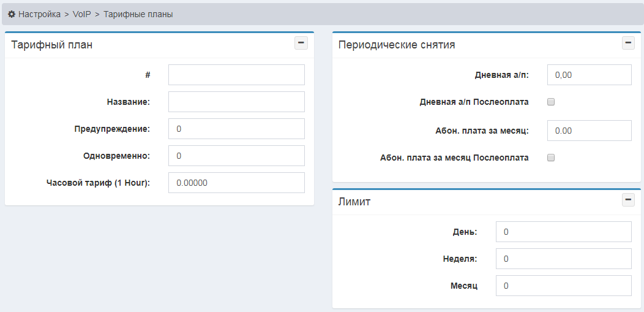Edit the Месяц limit field
Image resolution: width=644 pixels, height=312 pixels.
[x=563, y=286]
